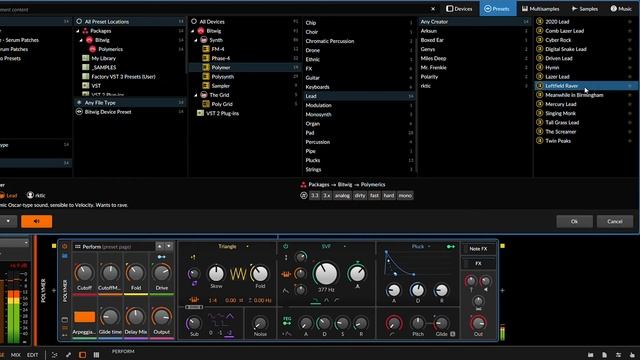Select sub oscillator octave -2
The height and width of the screenshot is (360, 640).
click(x=229, y=333)
